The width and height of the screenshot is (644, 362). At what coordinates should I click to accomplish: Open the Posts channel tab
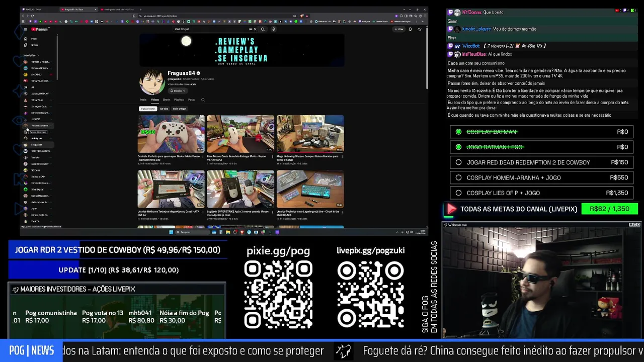191,100
